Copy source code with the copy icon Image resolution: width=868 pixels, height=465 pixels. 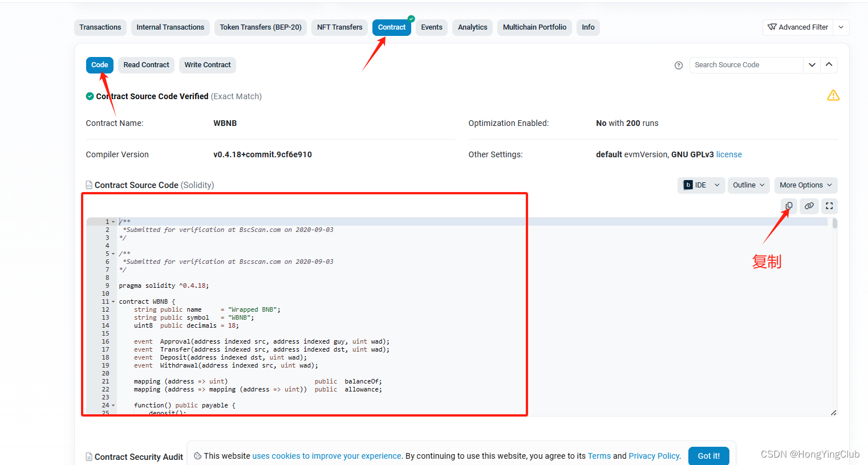point(789,206)
